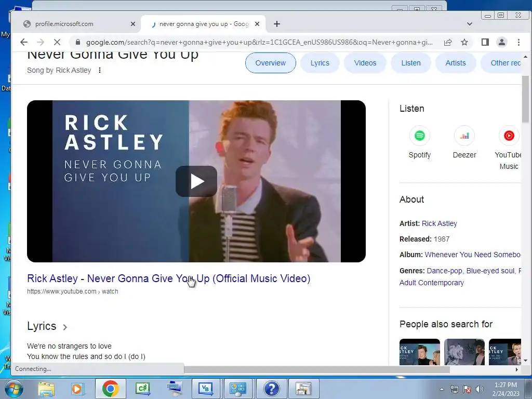
Task: Open the Official Music Video link
Action: 169,278
